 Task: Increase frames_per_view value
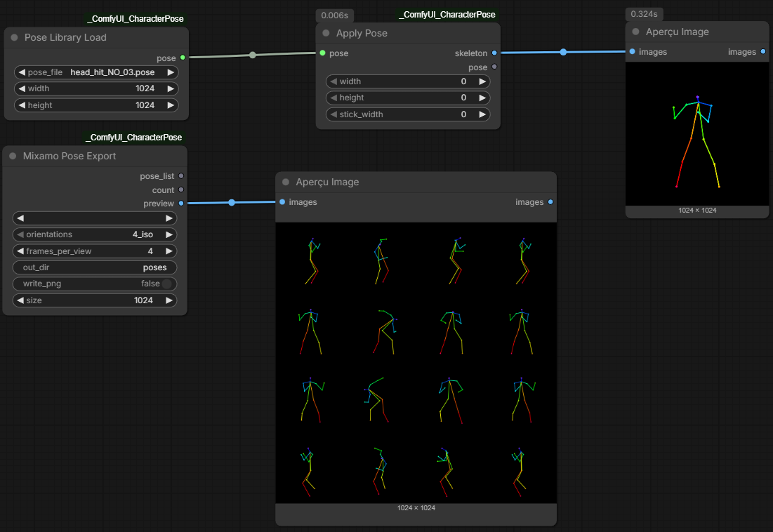coord(169,251)
